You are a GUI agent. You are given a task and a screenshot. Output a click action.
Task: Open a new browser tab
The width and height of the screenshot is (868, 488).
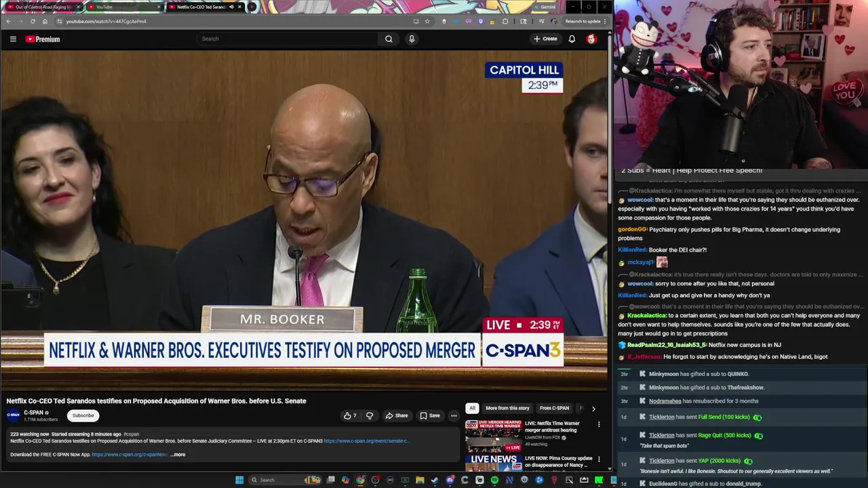pyautogui.click(x=252, y=7)
